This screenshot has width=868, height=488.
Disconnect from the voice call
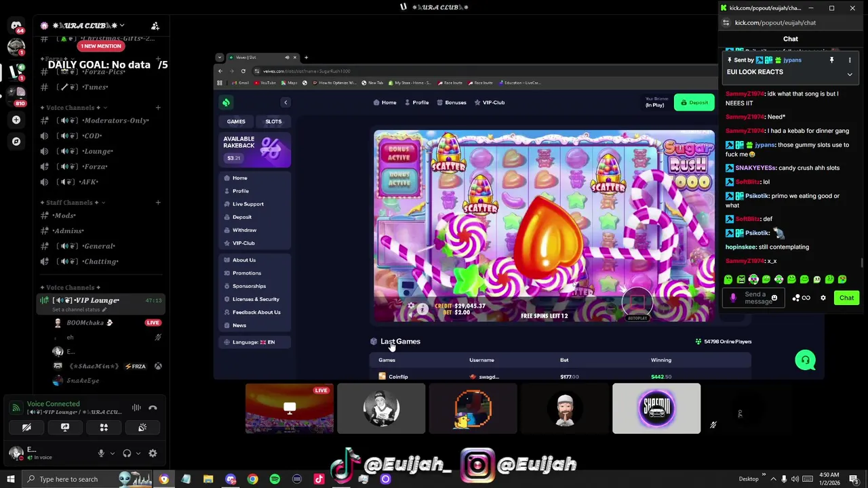tap(153, 407)
